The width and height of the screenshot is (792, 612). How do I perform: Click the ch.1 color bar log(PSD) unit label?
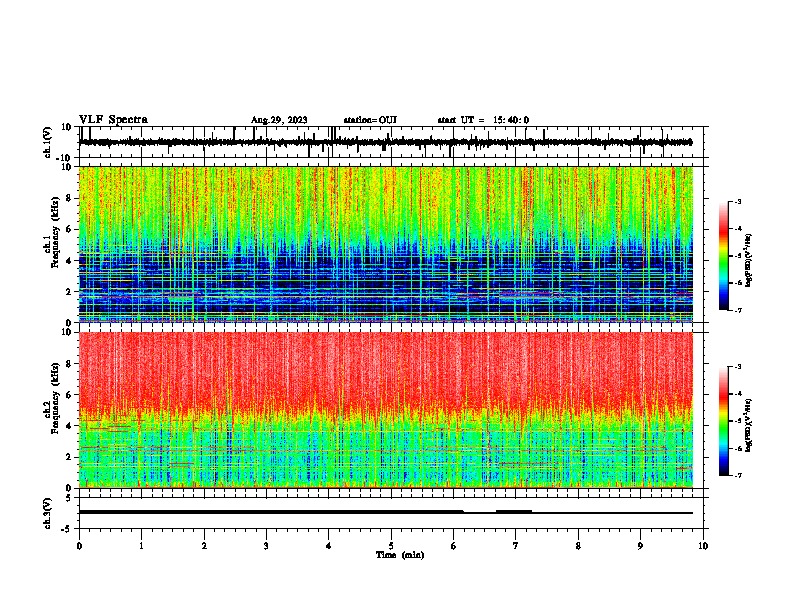tap(749, 261)
